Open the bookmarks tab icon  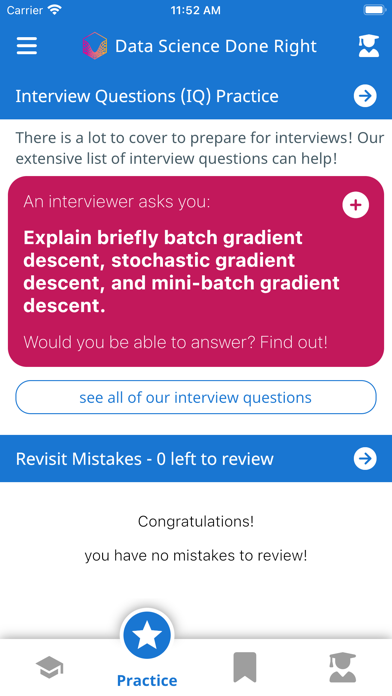245,667
